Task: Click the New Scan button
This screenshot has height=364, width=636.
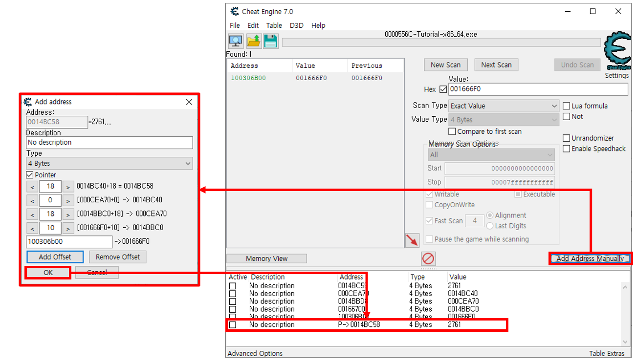Action: click(x=445, y=65)
